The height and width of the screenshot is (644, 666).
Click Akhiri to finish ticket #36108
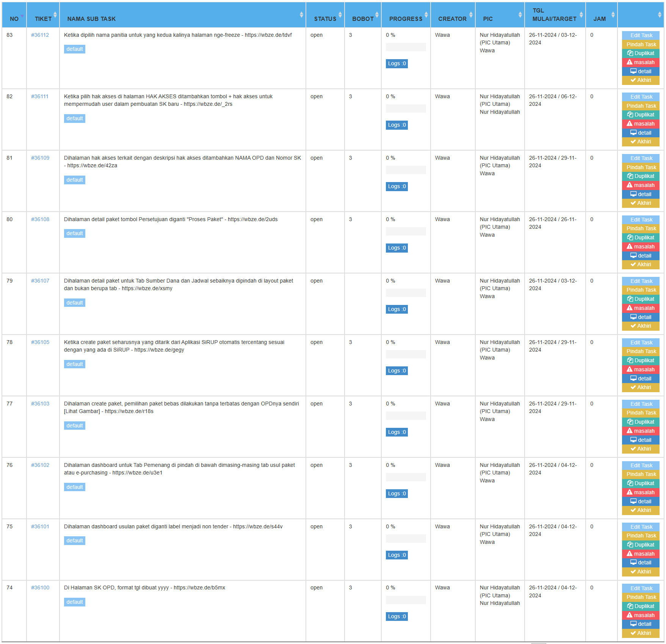641,265
